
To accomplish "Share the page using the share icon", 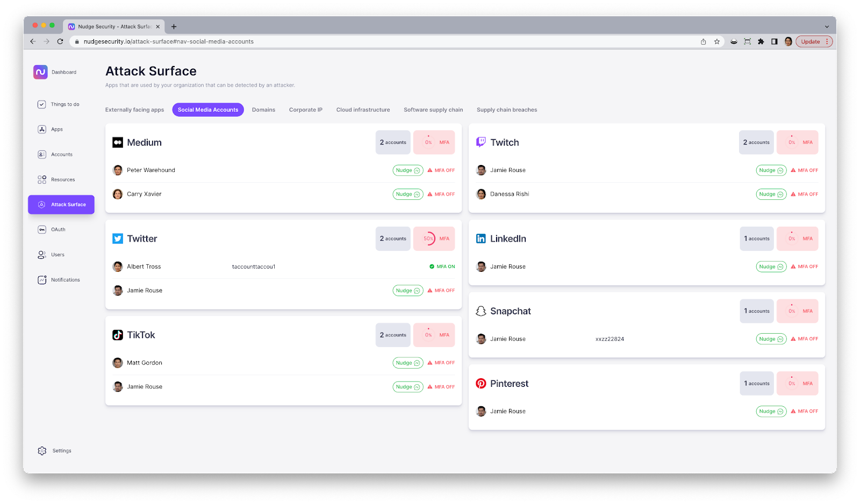I will tap(703, 41).
